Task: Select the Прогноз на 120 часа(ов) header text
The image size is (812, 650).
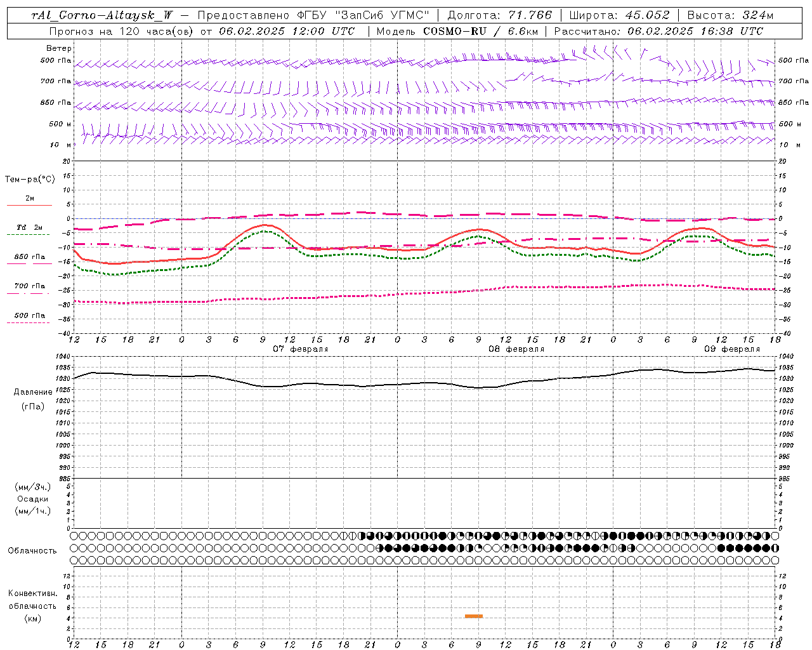Action: [121, 31]
